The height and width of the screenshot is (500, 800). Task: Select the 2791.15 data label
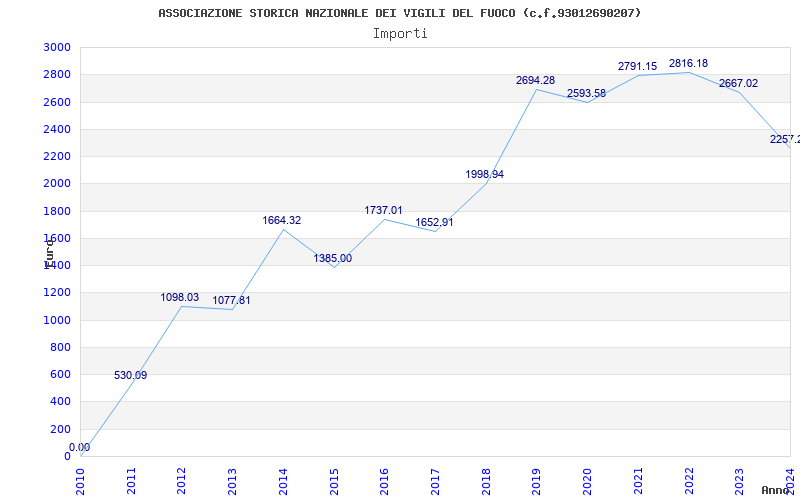[637, 66]
